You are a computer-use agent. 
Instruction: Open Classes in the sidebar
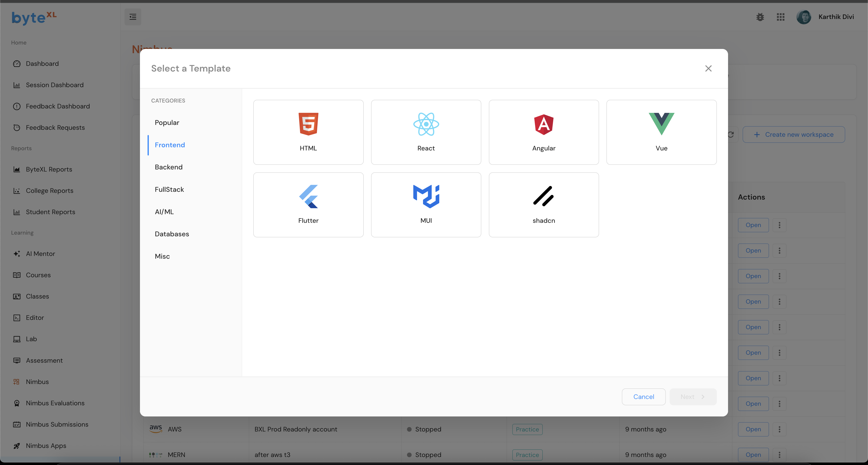(x=37, y=296)
